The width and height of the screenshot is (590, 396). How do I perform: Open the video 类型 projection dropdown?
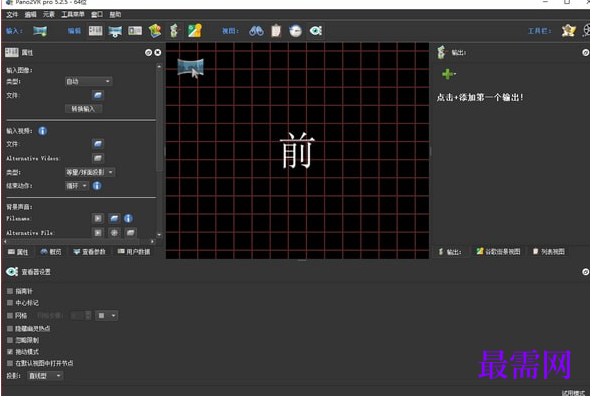click(90, 172)
